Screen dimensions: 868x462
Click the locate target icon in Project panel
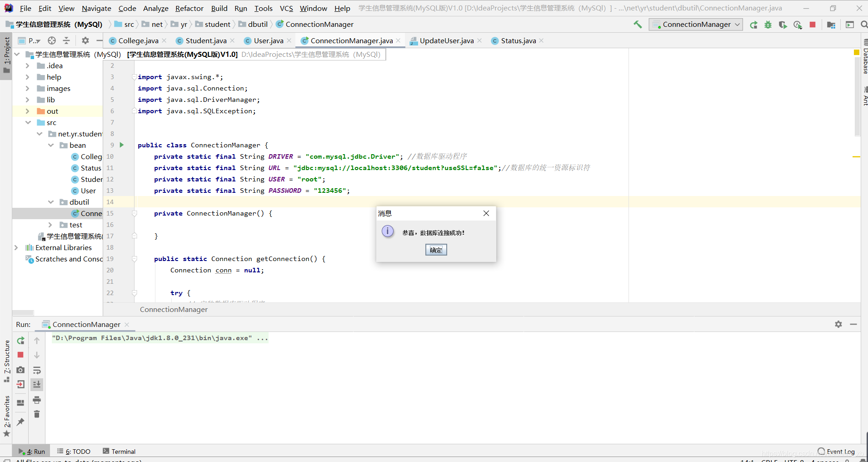pos(52,40)
